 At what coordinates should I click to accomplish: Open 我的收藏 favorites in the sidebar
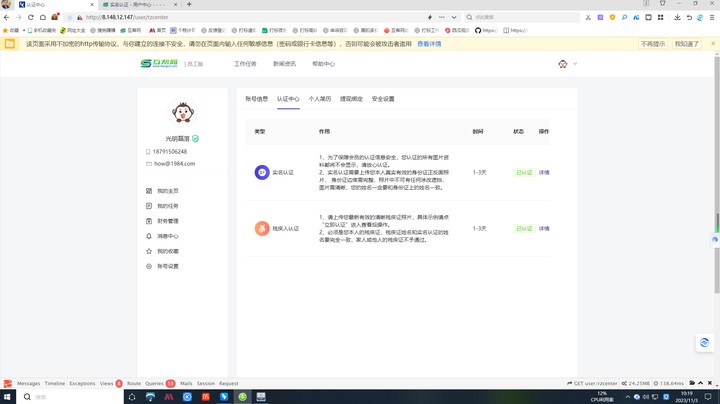click(x=167, y=251)
